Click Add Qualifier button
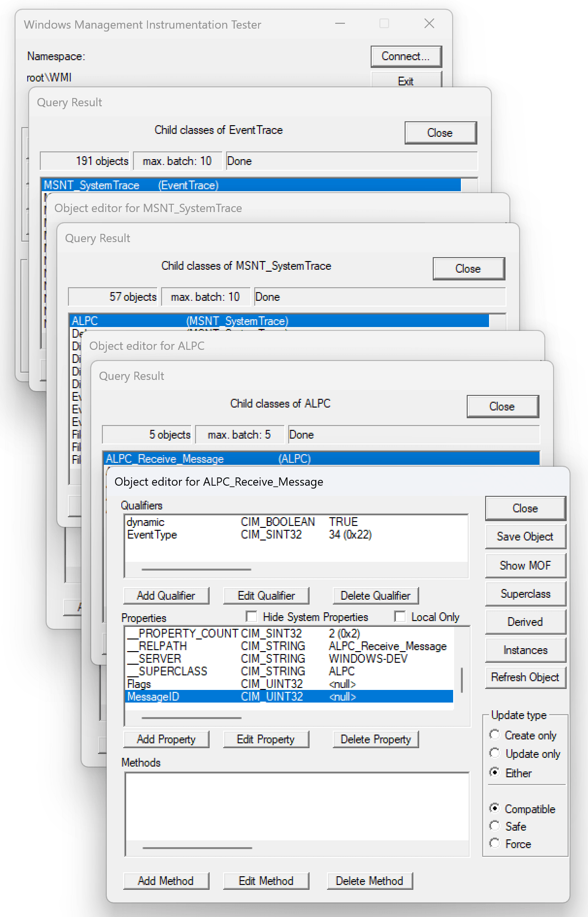588x917 pixels. pos(166,596)
